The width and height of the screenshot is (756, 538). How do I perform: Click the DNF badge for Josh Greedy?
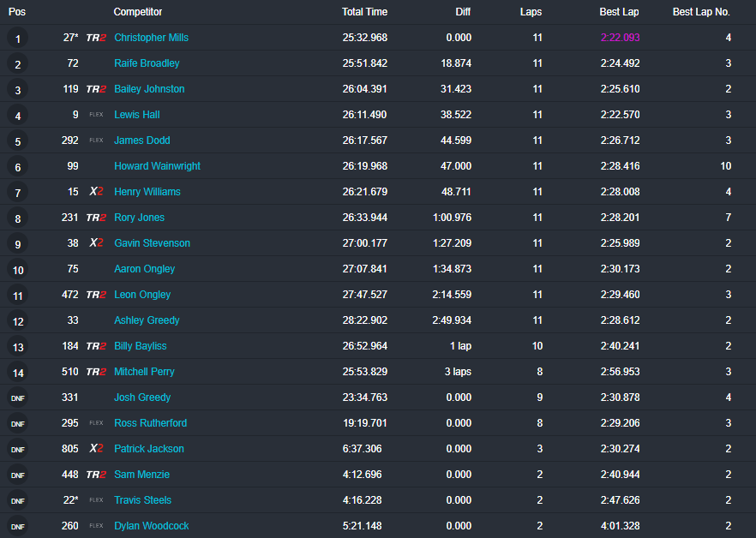point(18,398)
